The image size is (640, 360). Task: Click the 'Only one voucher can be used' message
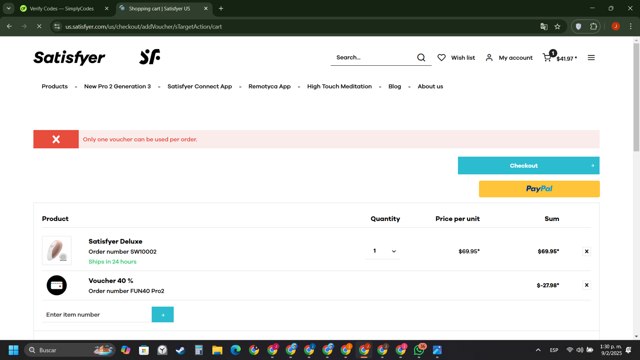(140, 139)
